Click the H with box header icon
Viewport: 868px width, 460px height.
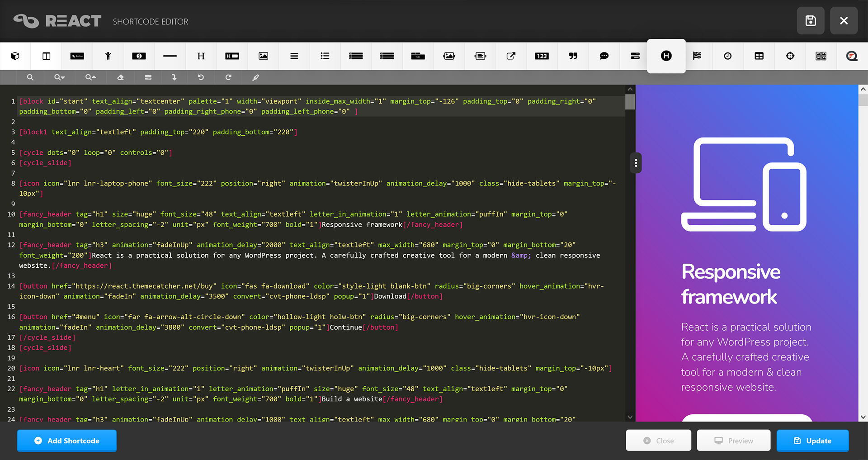(x=232, y=56)
